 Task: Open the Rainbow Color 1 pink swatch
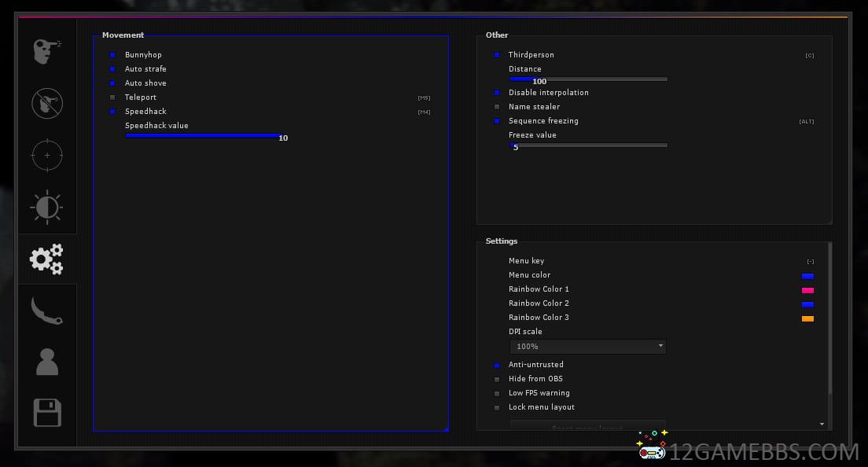coord(807,291)
